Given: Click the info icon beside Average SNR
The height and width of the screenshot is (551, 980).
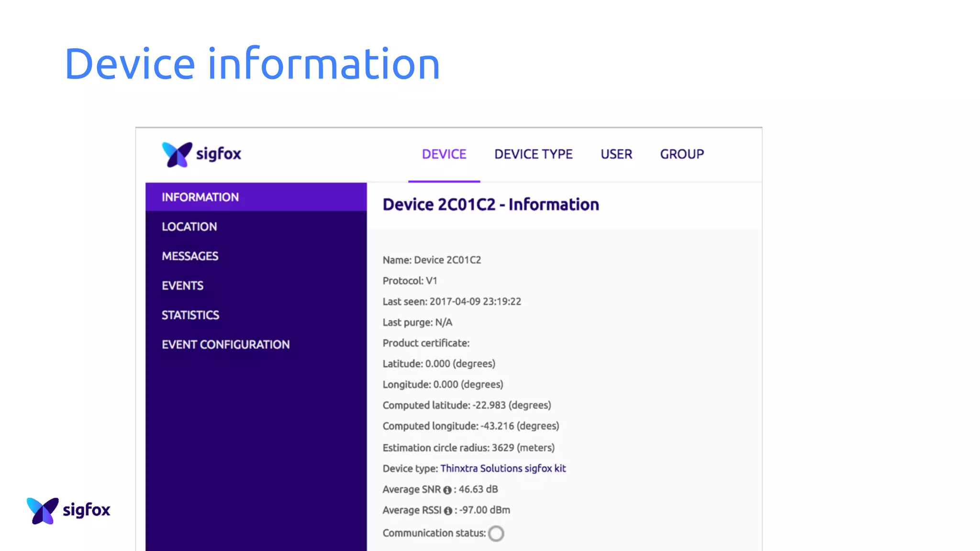Looking at the screenshot, I should [447, 490].
